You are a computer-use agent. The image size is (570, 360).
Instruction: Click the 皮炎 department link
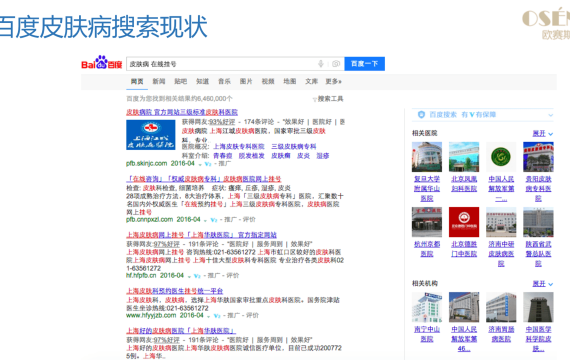point(303,156)
